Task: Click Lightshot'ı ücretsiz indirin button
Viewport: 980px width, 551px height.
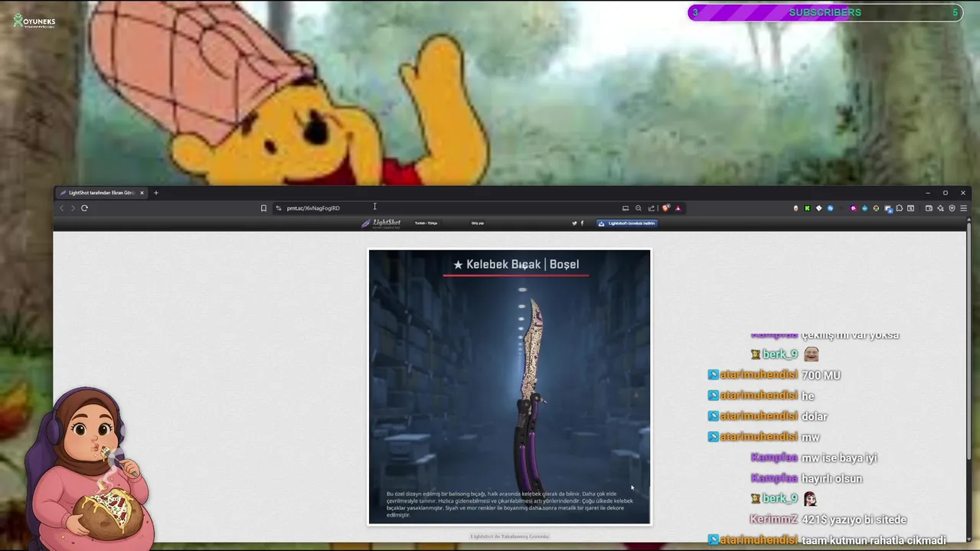Action: pos(627,223)
